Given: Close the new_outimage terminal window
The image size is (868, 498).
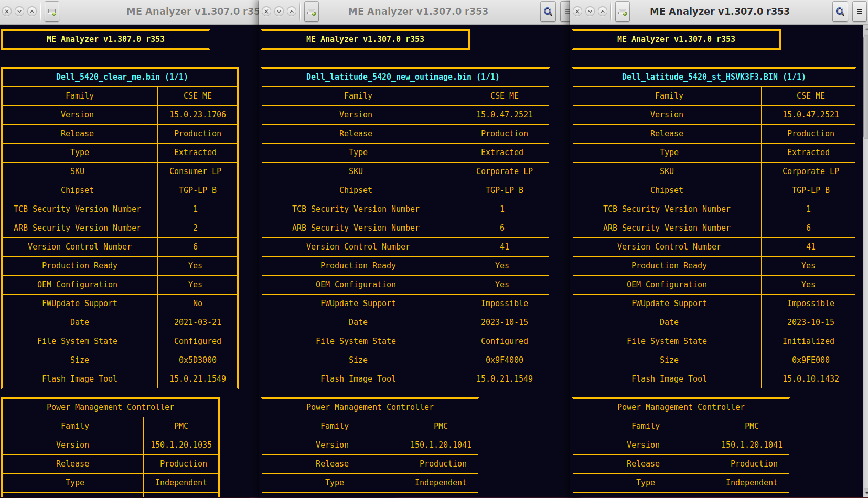Looking at the screenshot, I should click(266, 11).
